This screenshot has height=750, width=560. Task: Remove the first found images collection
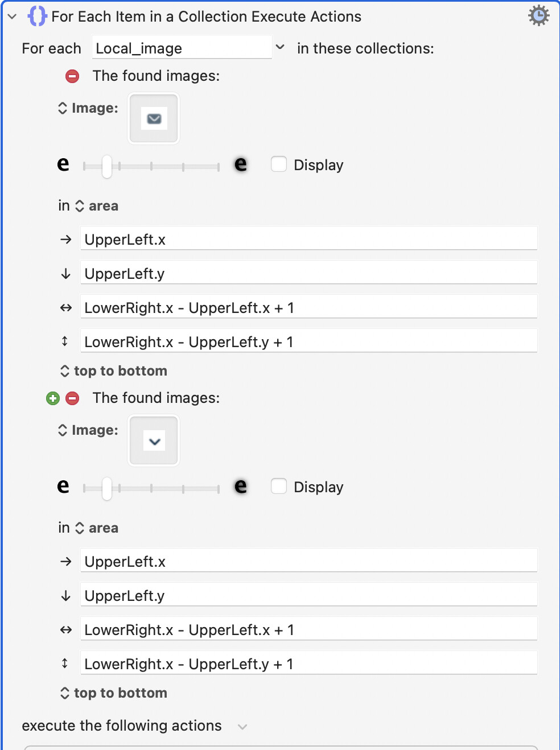click(72, 76)
